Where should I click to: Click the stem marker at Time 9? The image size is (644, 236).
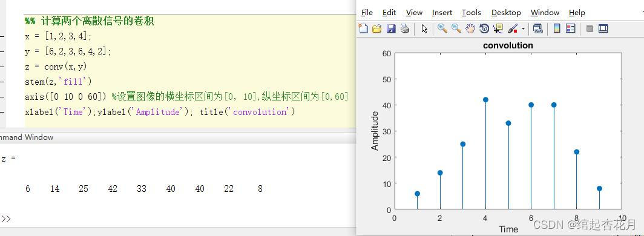point(599,188)
